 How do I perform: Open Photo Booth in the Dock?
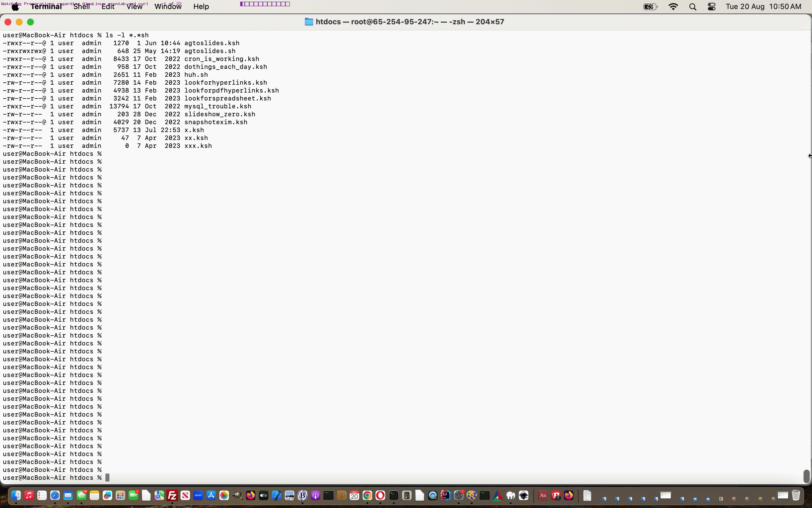(556, 495)
